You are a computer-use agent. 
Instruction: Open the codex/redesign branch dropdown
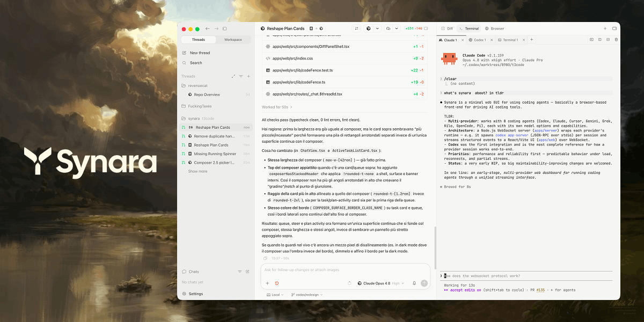click(x=308, y=295)
